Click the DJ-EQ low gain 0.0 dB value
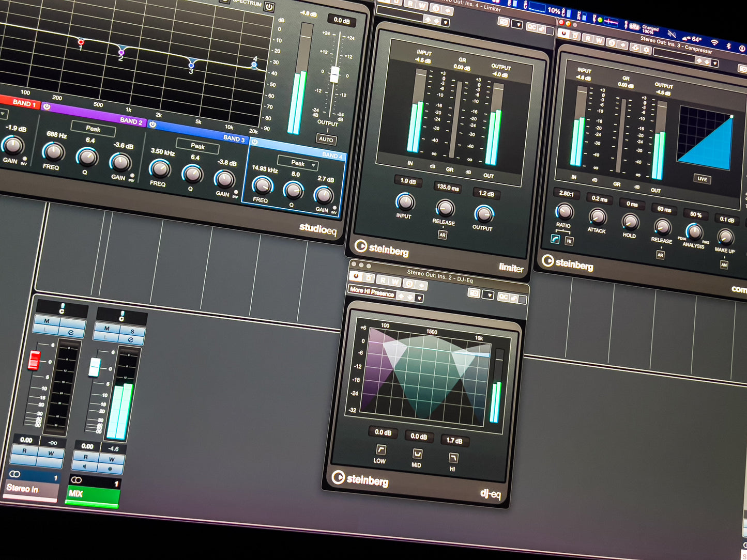 383,432
